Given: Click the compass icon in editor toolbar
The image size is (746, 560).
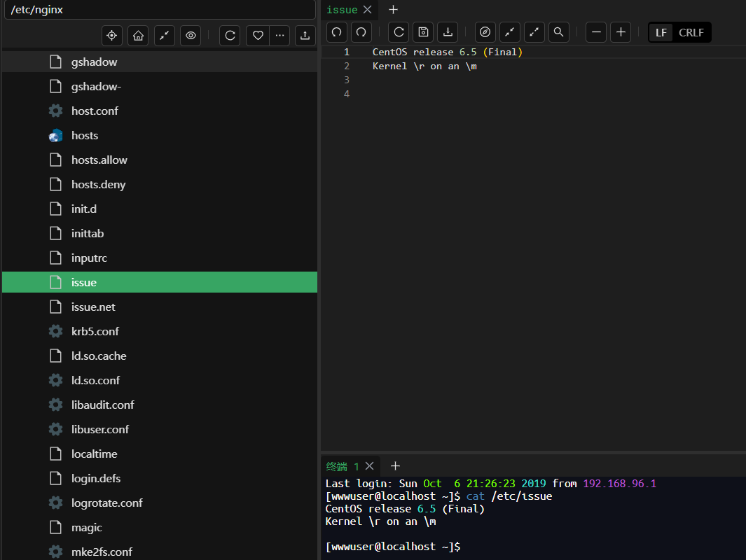Looking at the screenshot, I should [x=485, y=32].
